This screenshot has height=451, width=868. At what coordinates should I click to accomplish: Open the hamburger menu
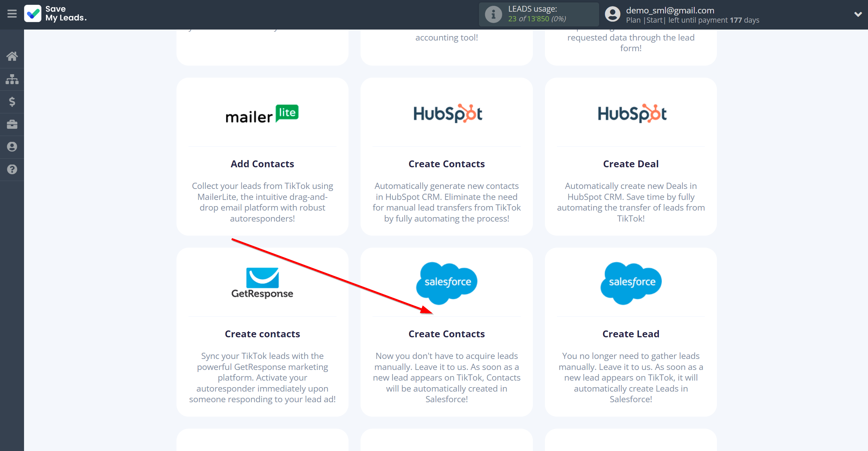point(12,14)
